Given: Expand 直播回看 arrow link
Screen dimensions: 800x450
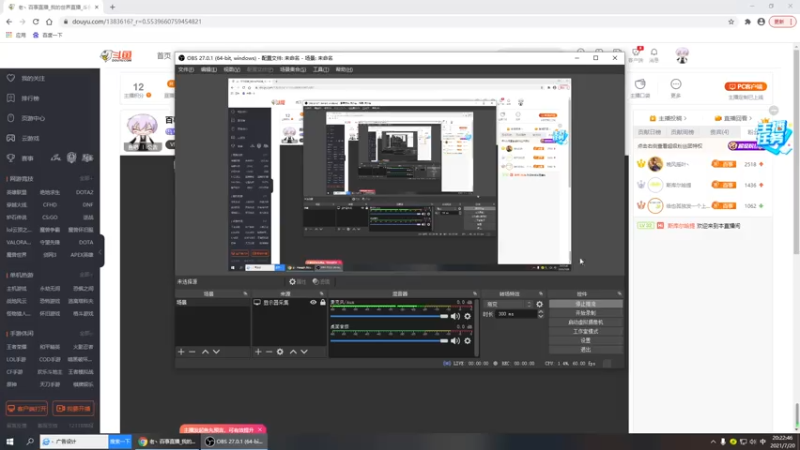Looking at the screenshot, I should coord(733,118).
